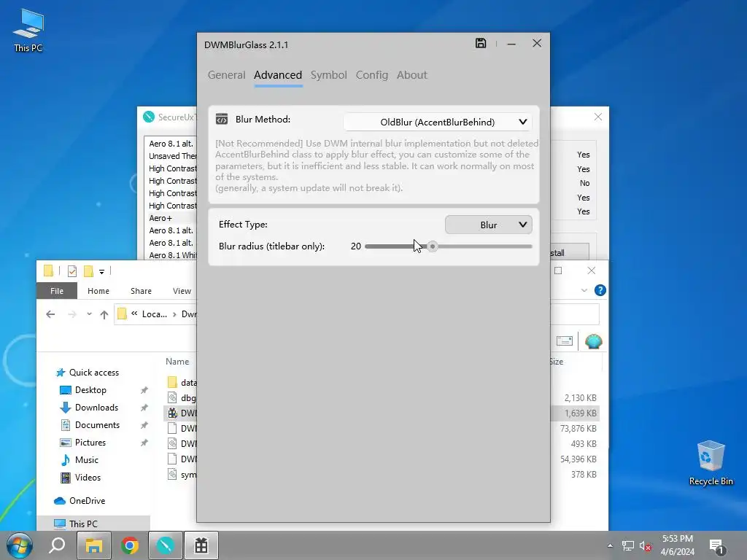The image size is (747, 560).
Task: Open recent locations dropdown in Explorer
Action: click(x=89, y=314)
